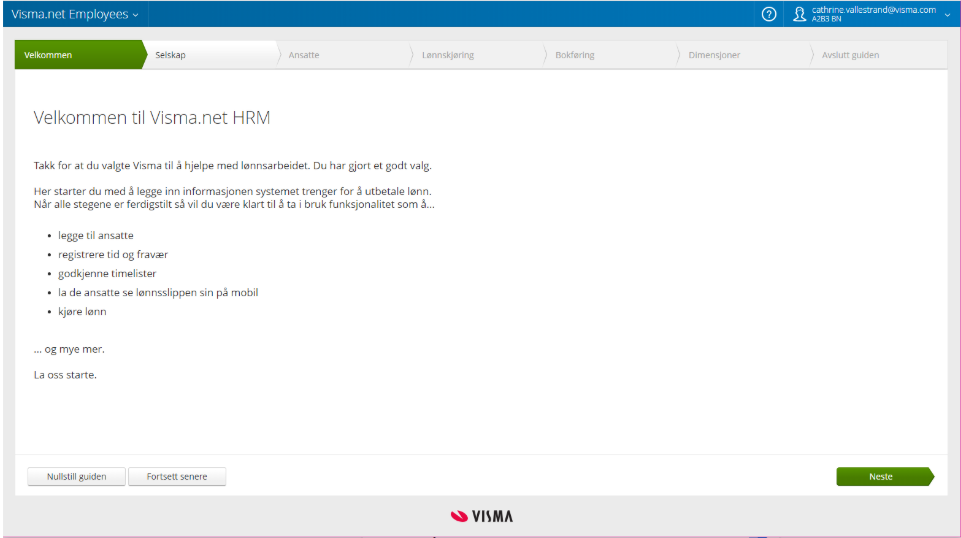Jump to the Avslutt guiden step
961x538 pixels.
click(879, 55)
